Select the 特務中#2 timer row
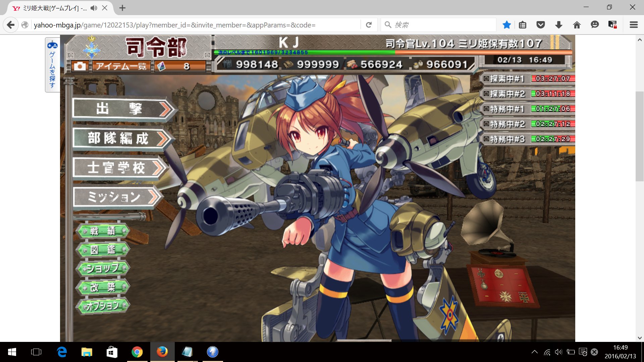644x362 pixels. coord(529,124)
